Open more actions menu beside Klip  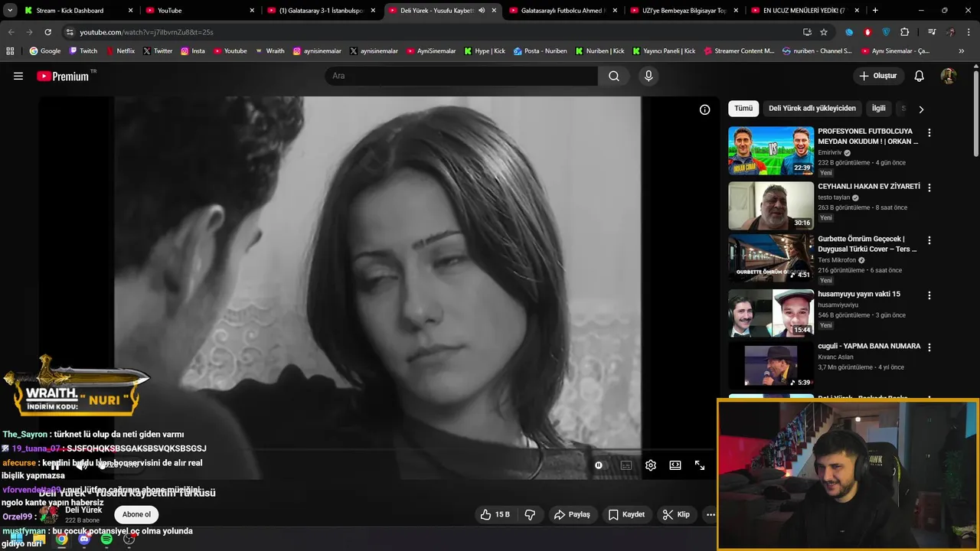pos(710,514)
